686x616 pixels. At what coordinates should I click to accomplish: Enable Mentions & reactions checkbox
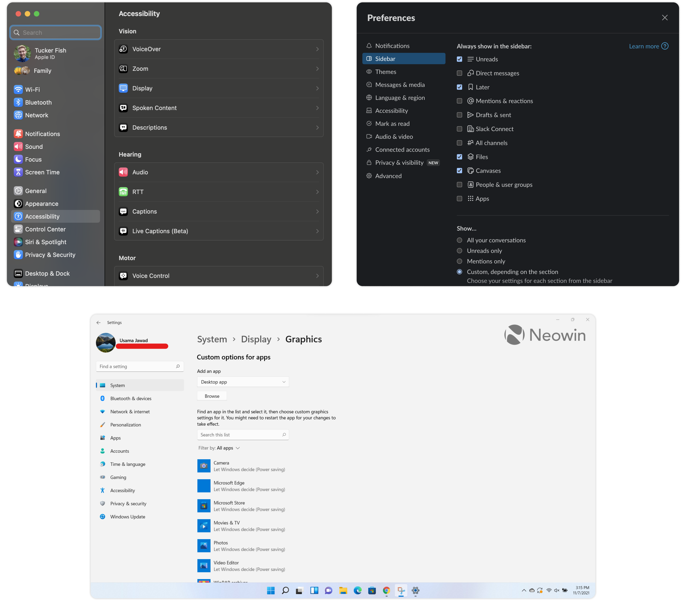tap(460, 101)
